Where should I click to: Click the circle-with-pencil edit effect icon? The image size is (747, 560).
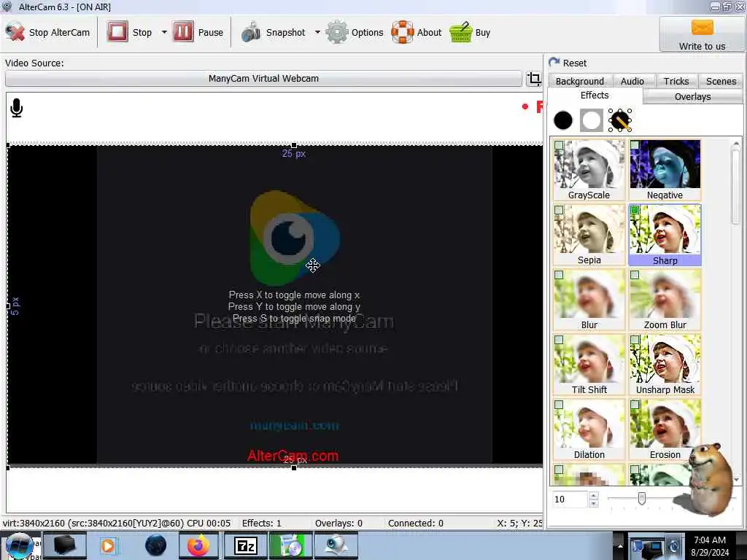pyautogui.click(x=620, y=120)
